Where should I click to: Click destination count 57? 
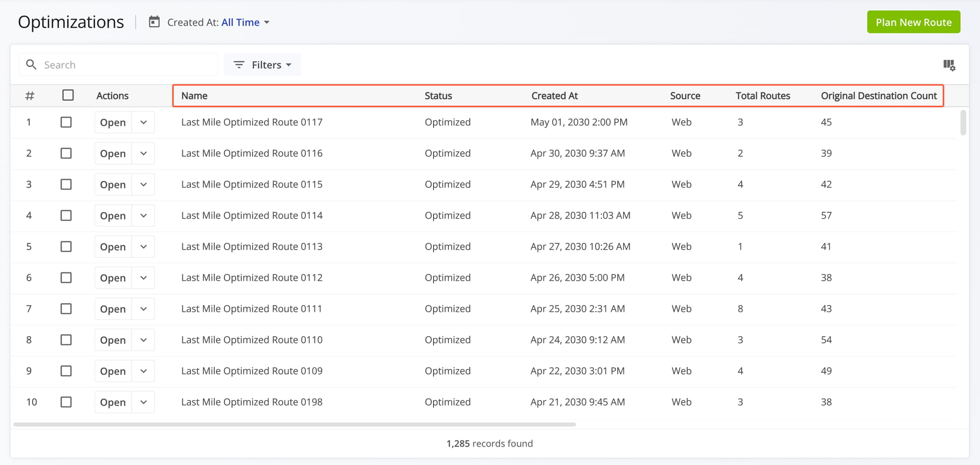[826, 215]
